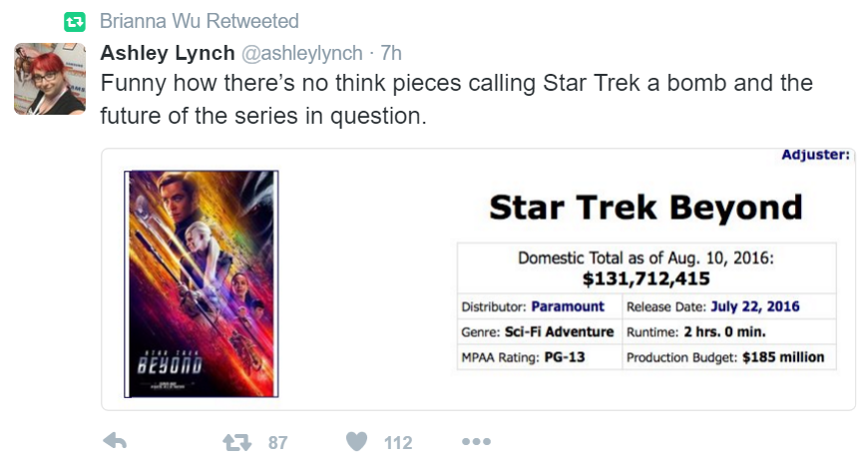Click the $185 million production budget cell
Image resolution: width=868 pixels, height=468 pixels.
point(728,357)
